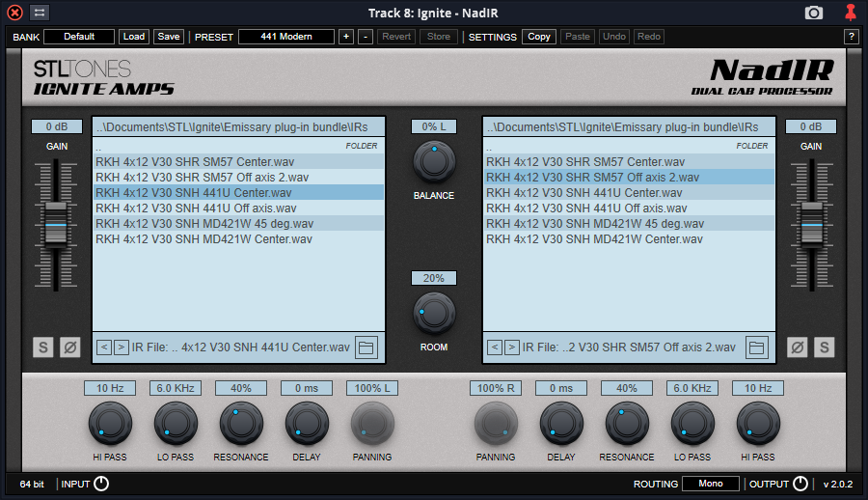This screenshot has height=500, width=868.
Task: Click the left RESONANCE knob
Action: tap(241, 424)
